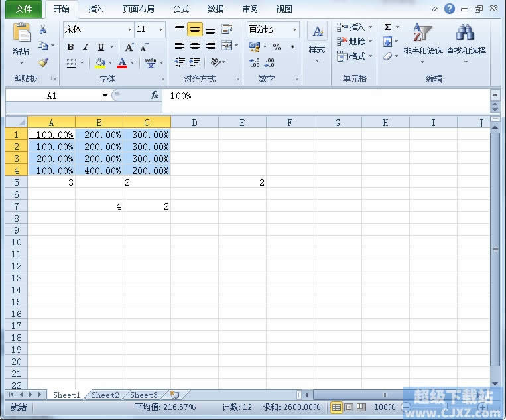Click the AutoSum sigma icon
The width and height of the screenshot is (506, 420).
pyautogui.click(x=387, y=27)
